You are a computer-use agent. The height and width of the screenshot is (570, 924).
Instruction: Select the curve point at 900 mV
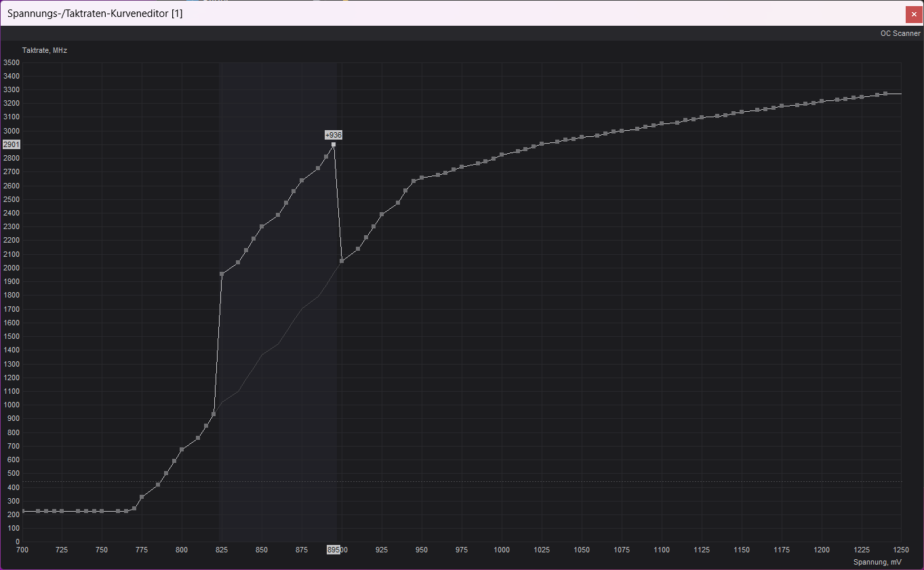tap(342, 261)
